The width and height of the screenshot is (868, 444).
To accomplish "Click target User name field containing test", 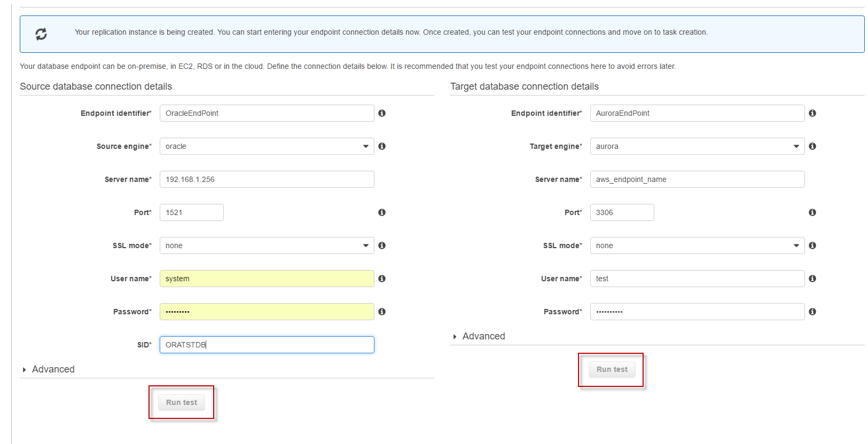I will tap(698, 279).
